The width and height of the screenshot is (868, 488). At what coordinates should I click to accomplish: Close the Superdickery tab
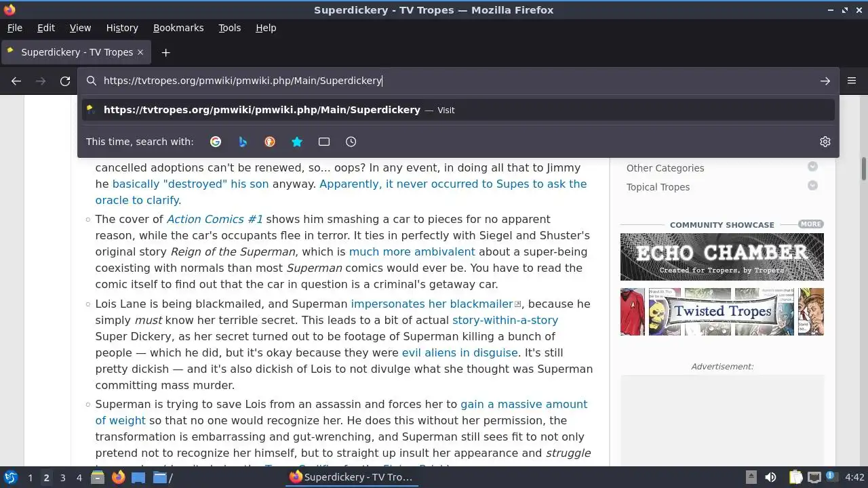pyautogui.click(x=140, y=52)
